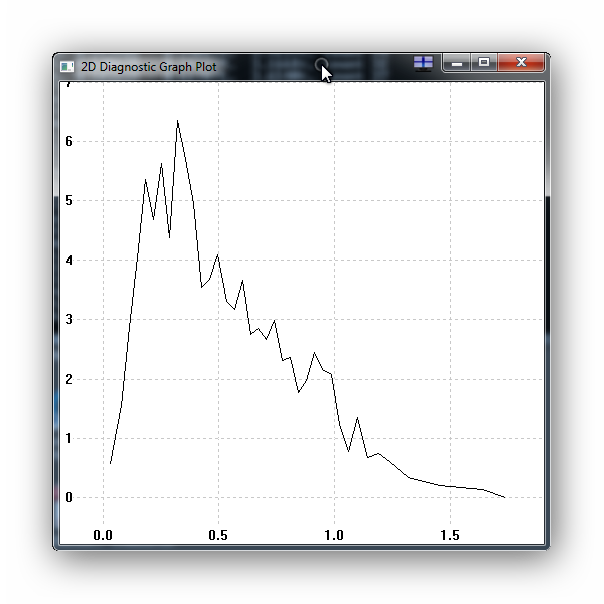Screen dimensions: 604x604
Task: Click the y-axis label 6
Action: tap(69, 141)
